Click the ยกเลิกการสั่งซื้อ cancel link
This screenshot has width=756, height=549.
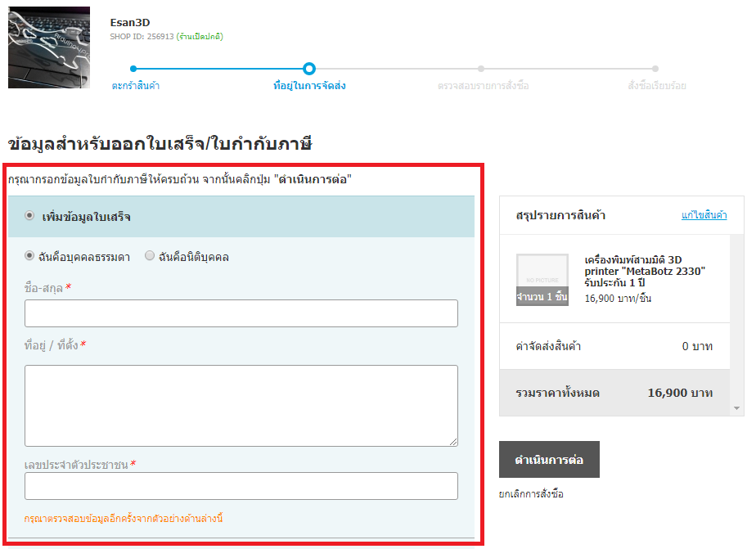coord(531,494)
